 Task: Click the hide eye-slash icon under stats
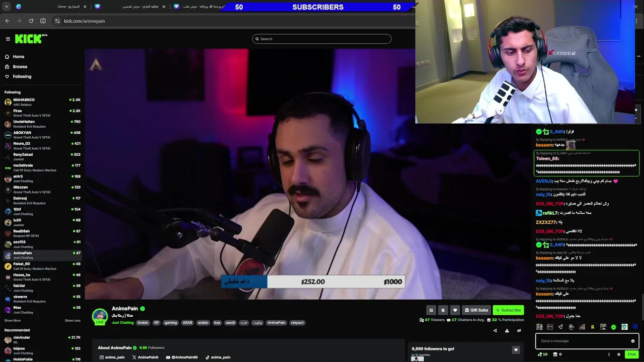519,330
